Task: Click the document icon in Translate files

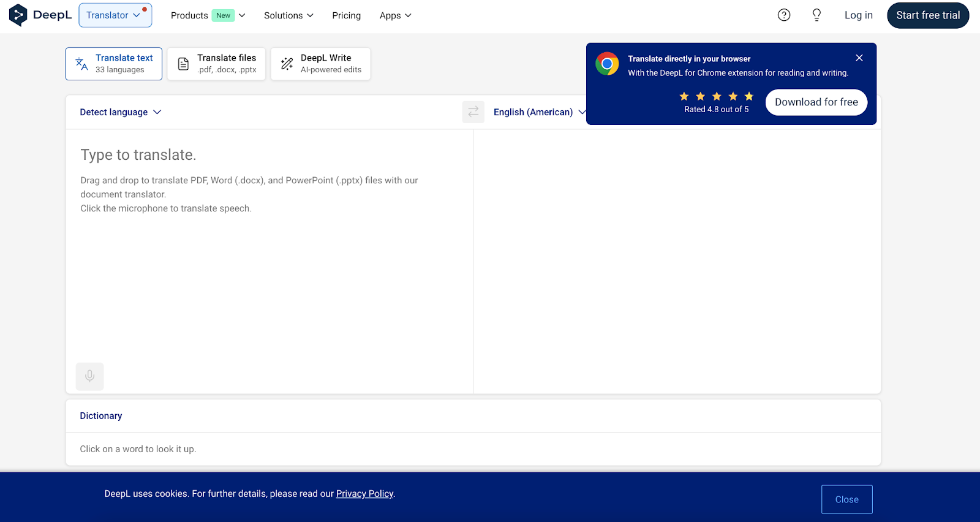Action: (183, 64)
